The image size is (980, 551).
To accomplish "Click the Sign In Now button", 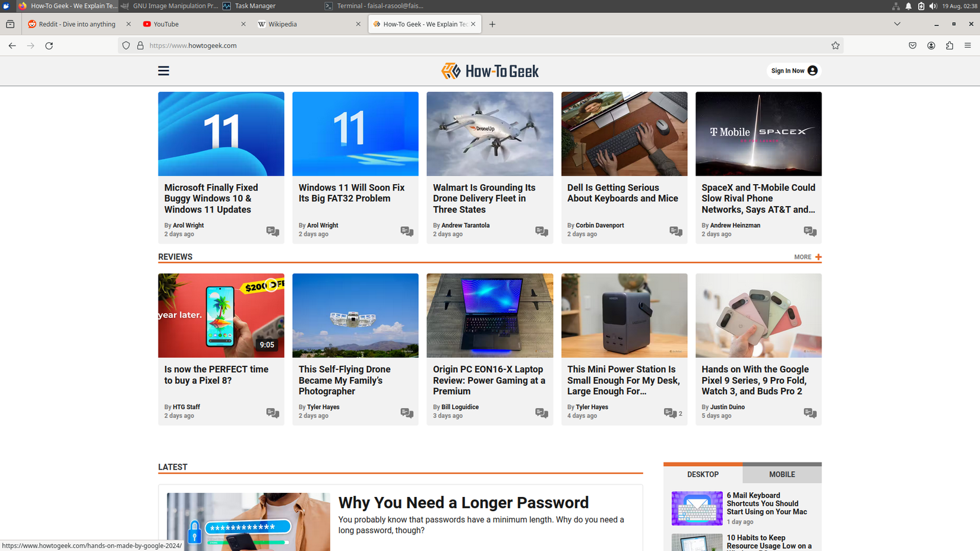I will coord(793,70).
